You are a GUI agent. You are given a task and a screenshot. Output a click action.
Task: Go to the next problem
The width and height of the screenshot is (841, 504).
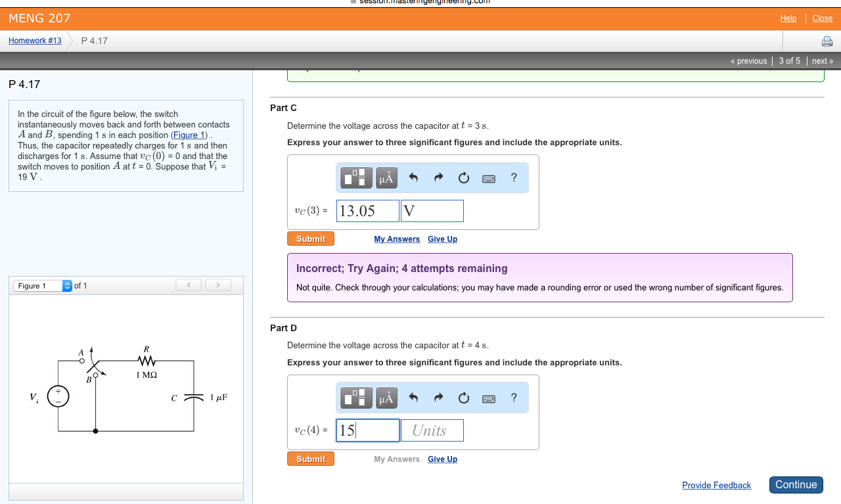[x=822, y=61]
